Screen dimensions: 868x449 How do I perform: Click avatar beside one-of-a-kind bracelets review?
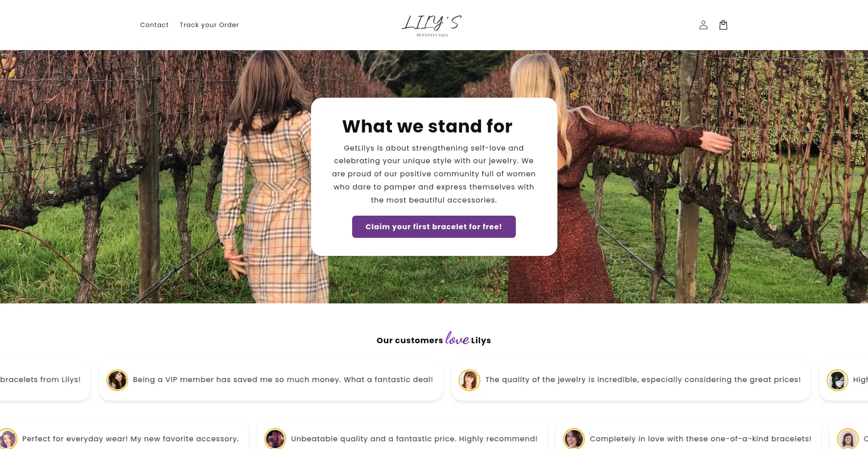(x=574, y=439)
